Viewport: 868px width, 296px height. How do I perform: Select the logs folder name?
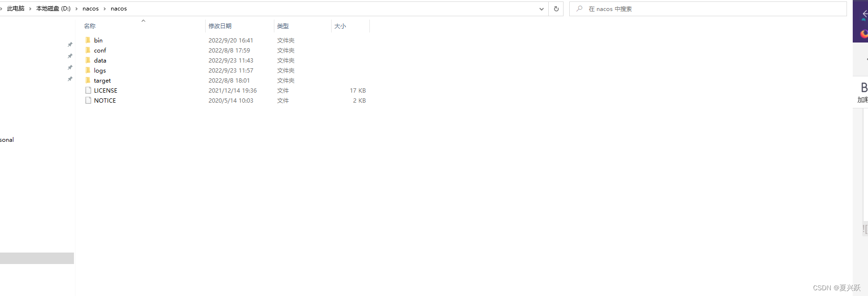(x=100, y=71)
